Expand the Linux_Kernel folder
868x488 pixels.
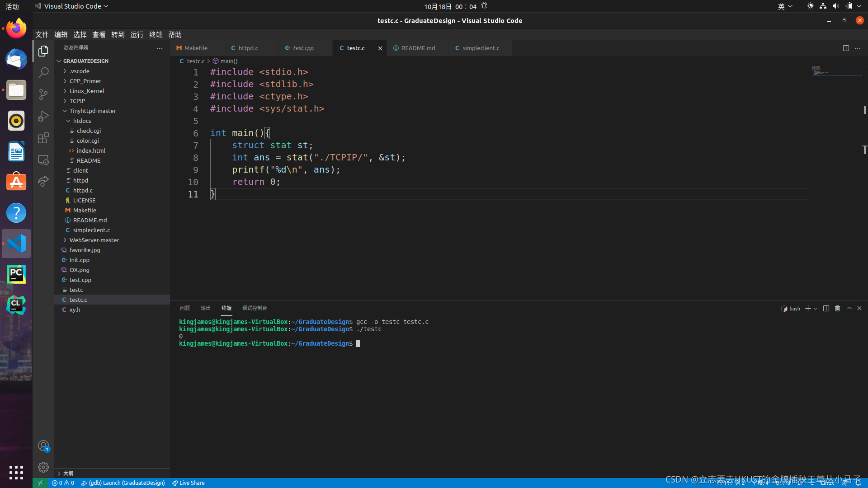coord(112,91)
